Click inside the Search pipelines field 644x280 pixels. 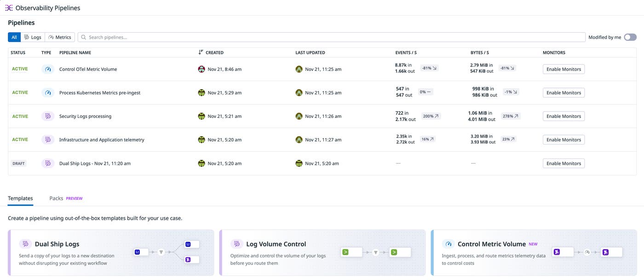184,37
